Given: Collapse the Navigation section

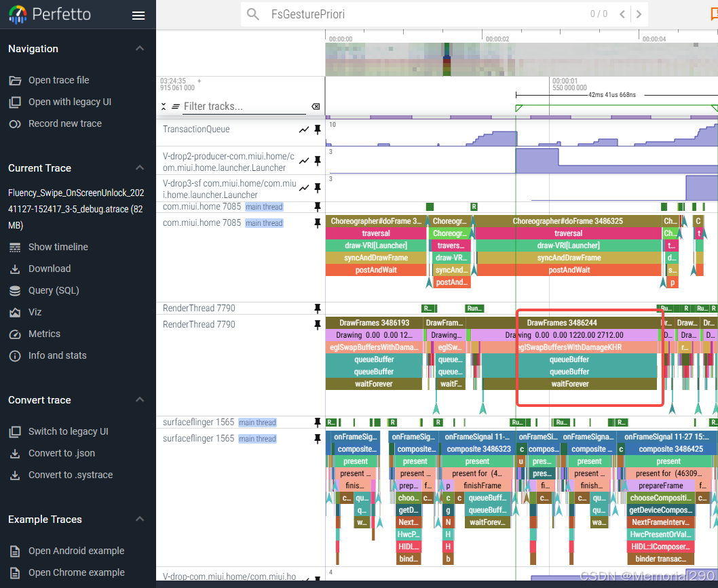Looking at the screenshot, I should pyautogui.click(x=140, y=49).
